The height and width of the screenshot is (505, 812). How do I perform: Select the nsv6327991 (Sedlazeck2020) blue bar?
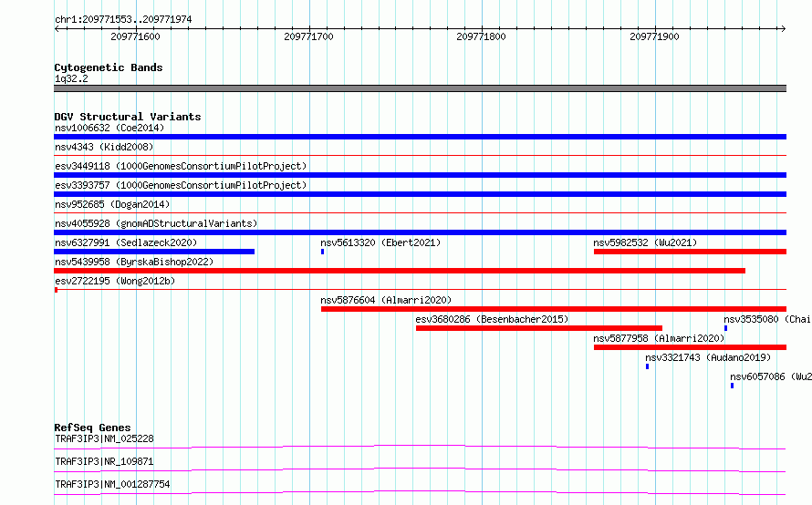click(x=154, y=252)
